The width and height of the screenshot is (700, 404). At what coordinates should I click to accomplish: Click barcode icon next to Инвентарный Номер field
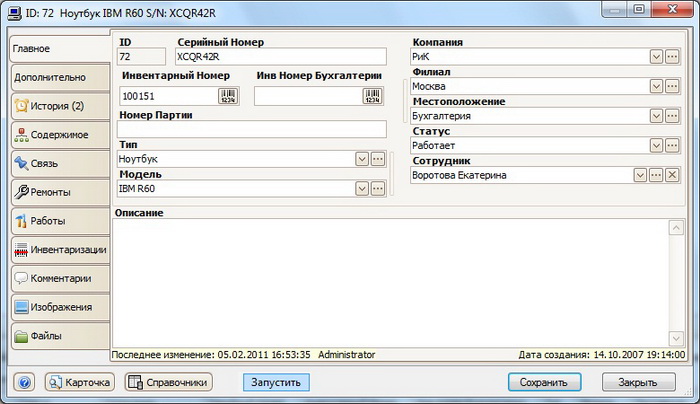(x=229, y=97)
